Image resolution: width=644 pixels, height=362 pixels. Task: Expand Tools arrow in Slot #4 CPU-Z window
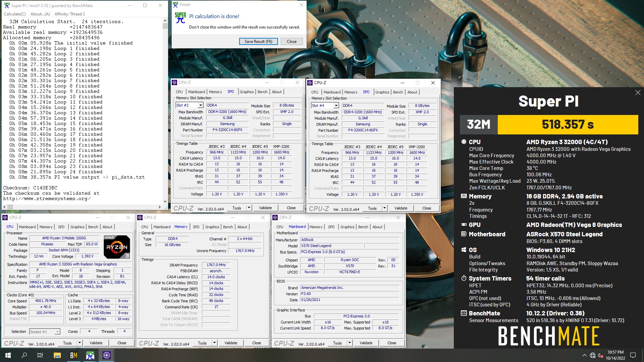384,208
